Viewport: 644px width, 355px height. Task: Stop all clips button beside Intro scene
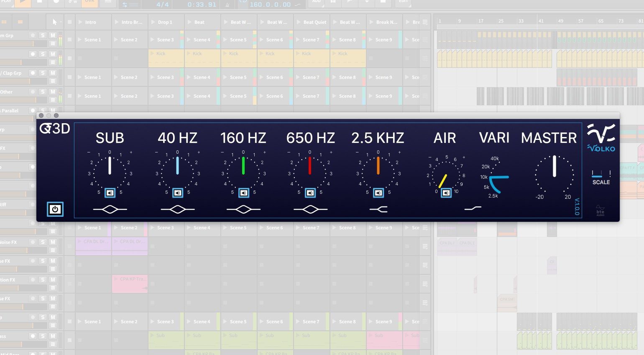pyautogui.click(x=69, y=22)
